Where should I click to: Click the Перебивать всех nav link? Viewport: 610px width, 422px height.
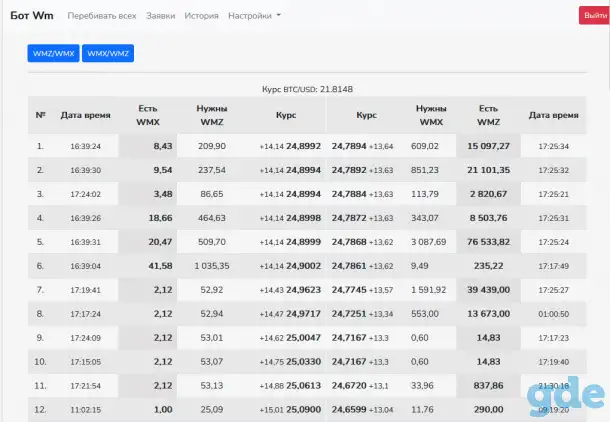pos(102,16)
